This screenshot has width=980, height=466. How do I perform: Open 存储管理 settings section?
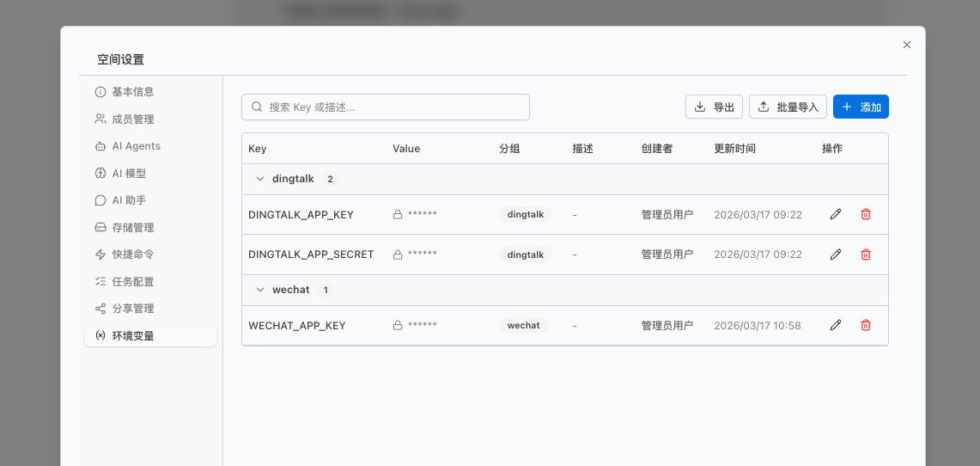(132, 228)
